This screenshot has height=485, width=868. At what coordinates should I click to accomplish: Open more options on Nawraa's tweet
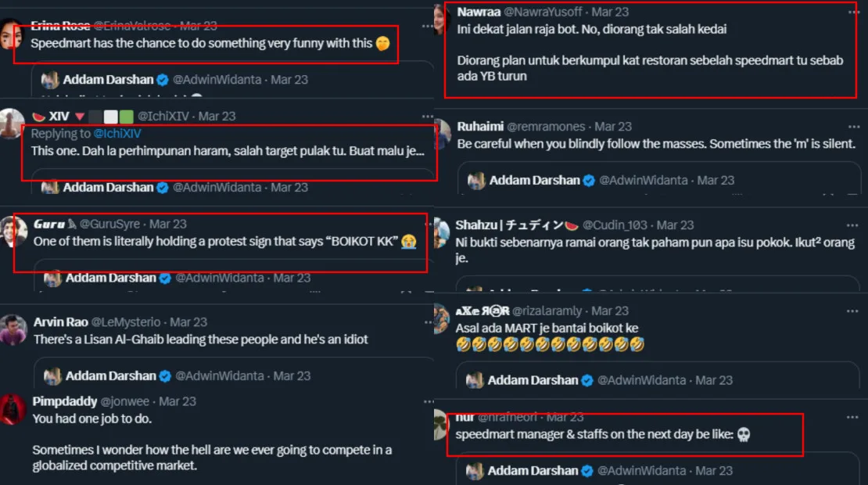click(854, 12)
